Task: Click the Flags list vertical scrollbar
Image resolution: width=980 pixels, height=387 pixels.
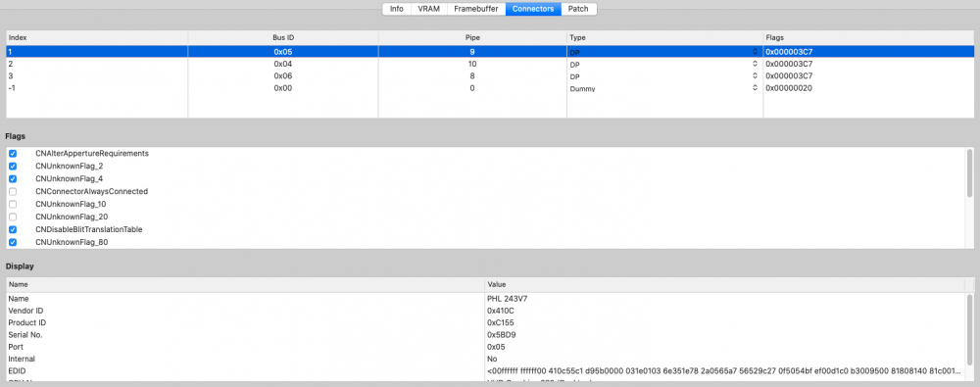Action: click(x=969, y=173)
